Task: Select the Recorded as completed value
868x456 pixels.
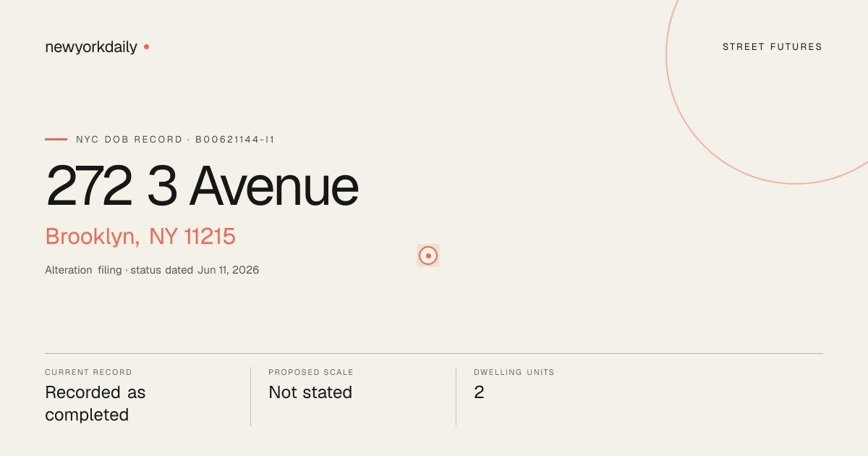Action: click(95, 404)
